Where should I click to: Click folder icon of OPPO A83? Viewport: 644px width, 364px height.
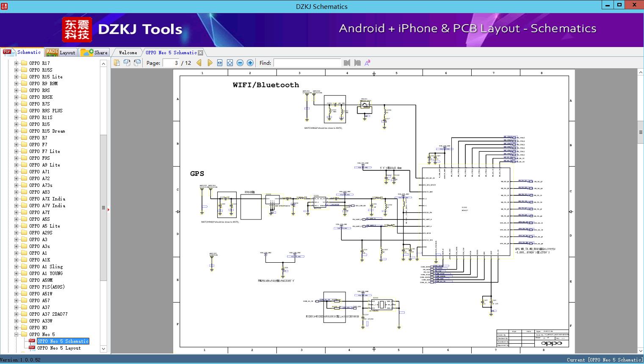(24, 192)
